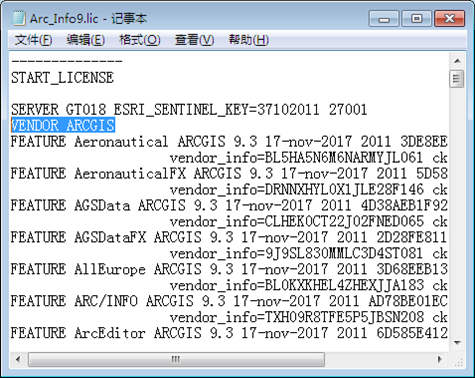Viewport: 475px width, 378px height.
Task: Close the Arc_Info9.lic Notepad window
Action: coord(450,18)
